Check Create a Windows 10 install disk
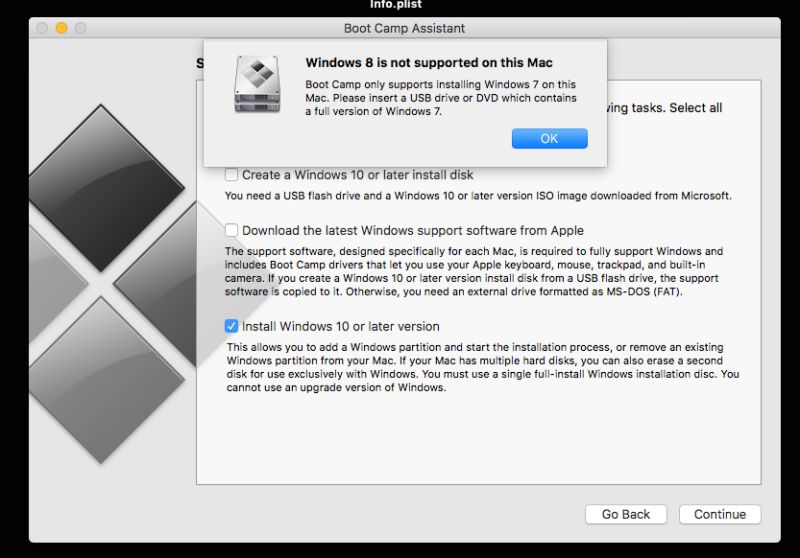 [x=231, y=175]
